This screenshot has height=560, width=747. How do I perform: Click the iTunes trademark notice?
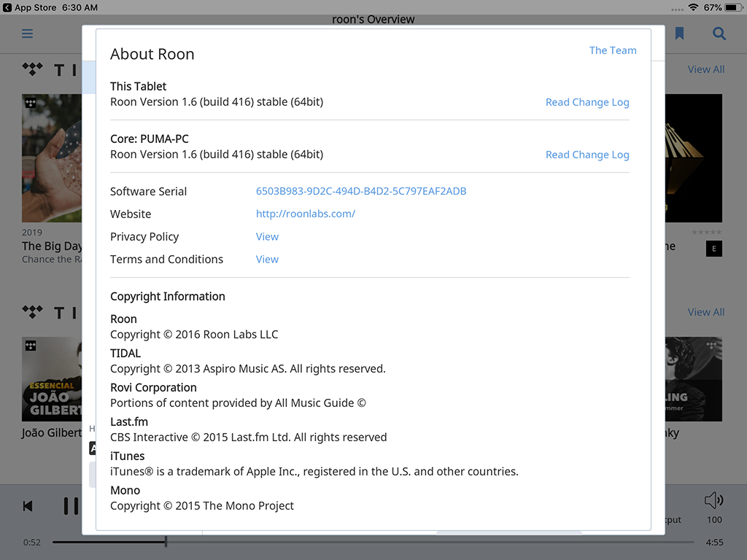click(314, 472)
